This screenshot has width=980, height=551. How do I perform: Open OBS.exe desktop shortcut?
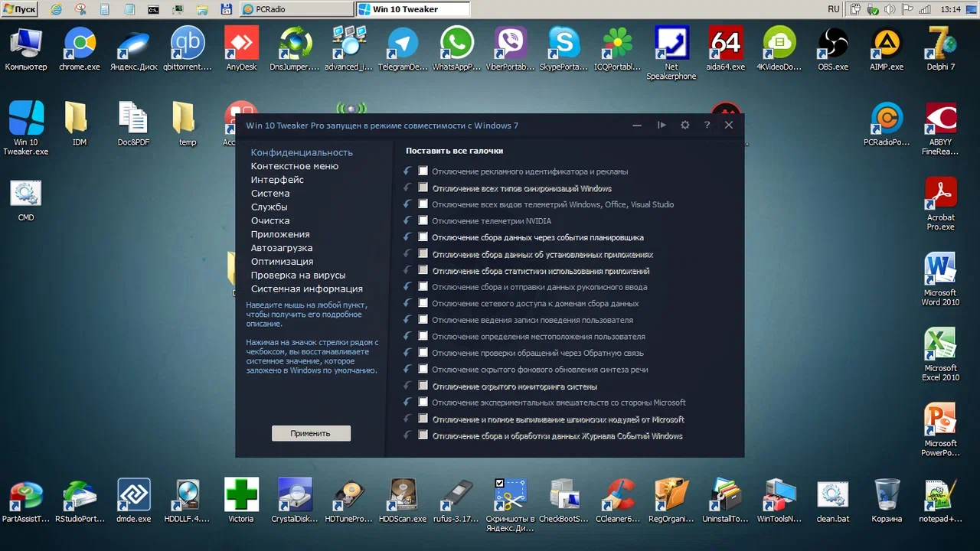pos(833,49)
